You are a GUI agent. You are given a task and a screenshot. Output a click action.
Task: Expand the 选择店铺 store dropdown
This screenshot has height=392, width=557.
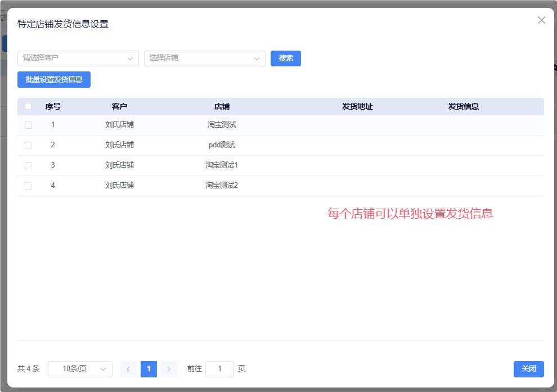click(205, 58)
